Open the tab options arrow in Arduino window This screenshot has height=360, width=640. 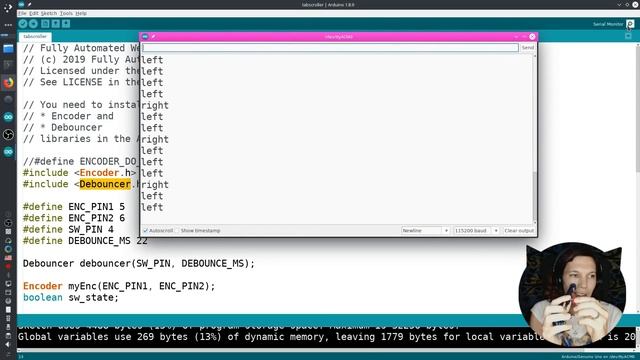click(x=628, y=36)
